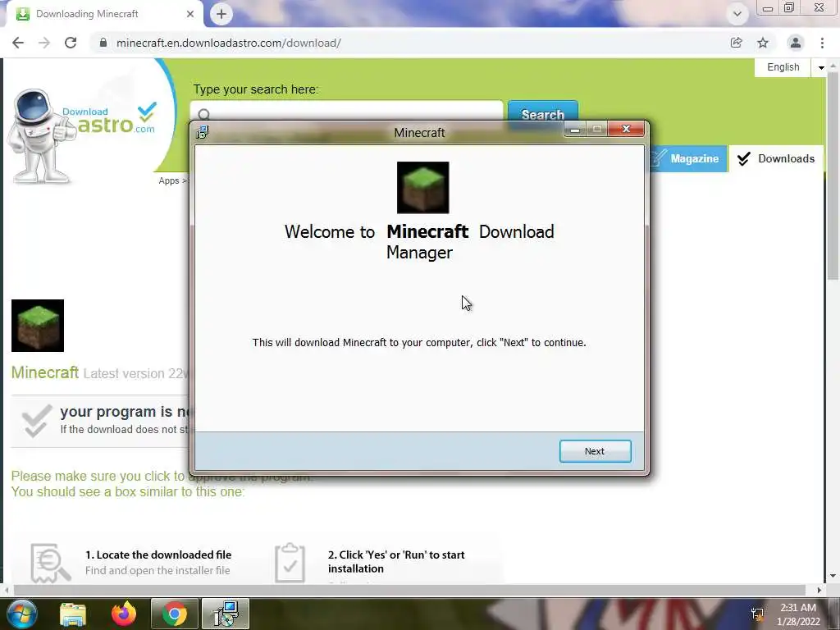Open File Explorer from the taskbar
Image resolution: width=840 pixels, height=630 pixels.
click(73, 614)
